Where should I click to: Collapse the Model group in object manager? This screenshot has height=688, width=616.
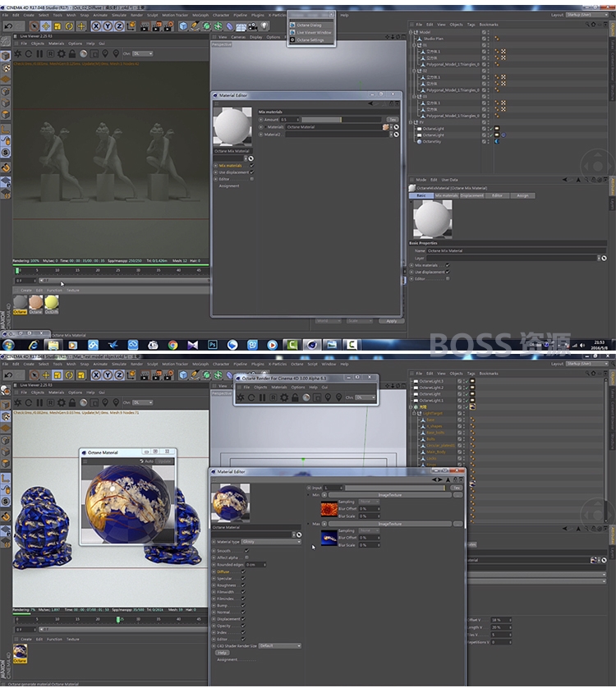coord(411,32)
